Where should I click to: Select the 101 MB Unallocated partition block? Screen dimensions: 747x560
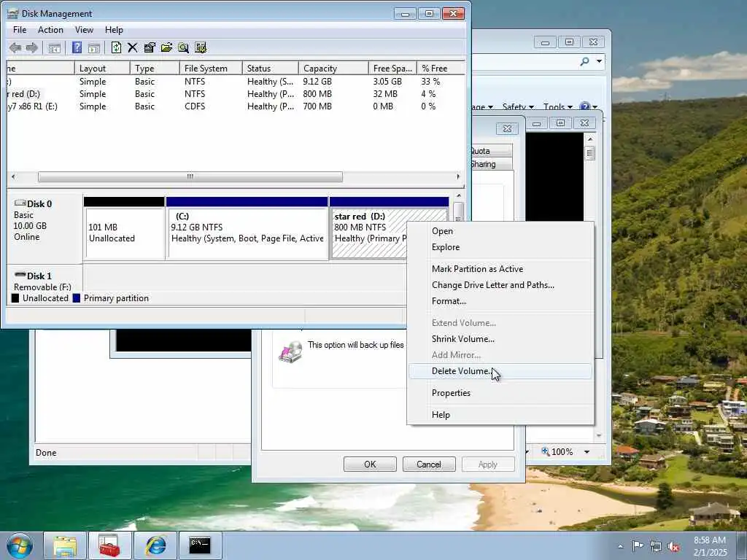pos(124,228)
